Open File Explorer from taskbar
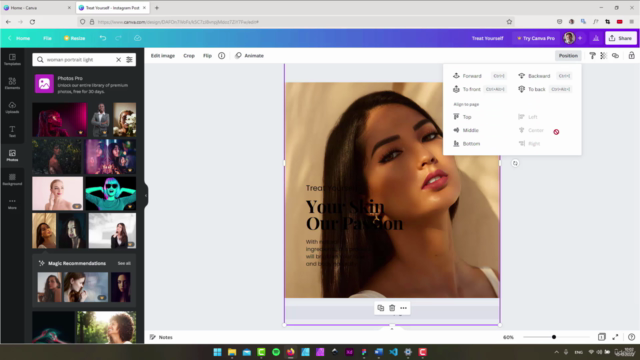This screenshot has width=640, height=360. pyautogui.click(x=232, y=352)
